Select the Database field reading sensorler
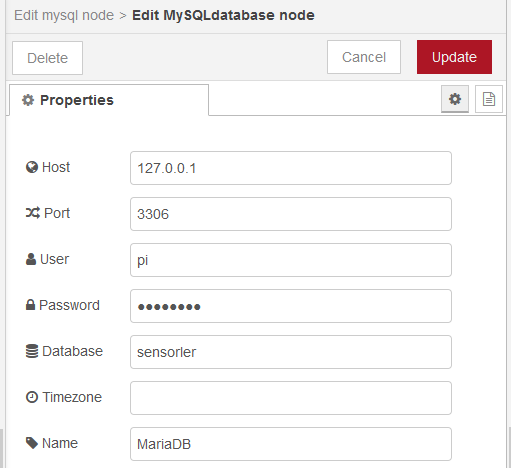This screenshot has height=468, width=511. [x=291, y=352]
